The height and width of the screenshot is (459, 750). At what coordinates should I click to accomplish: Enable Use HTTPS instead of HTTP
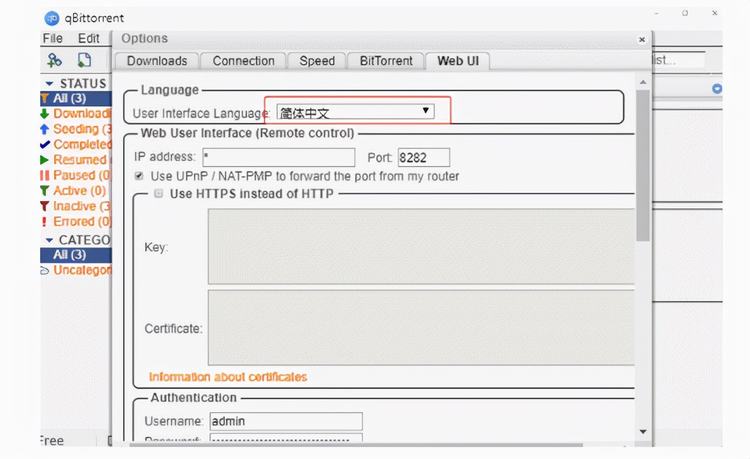[158, 194]
